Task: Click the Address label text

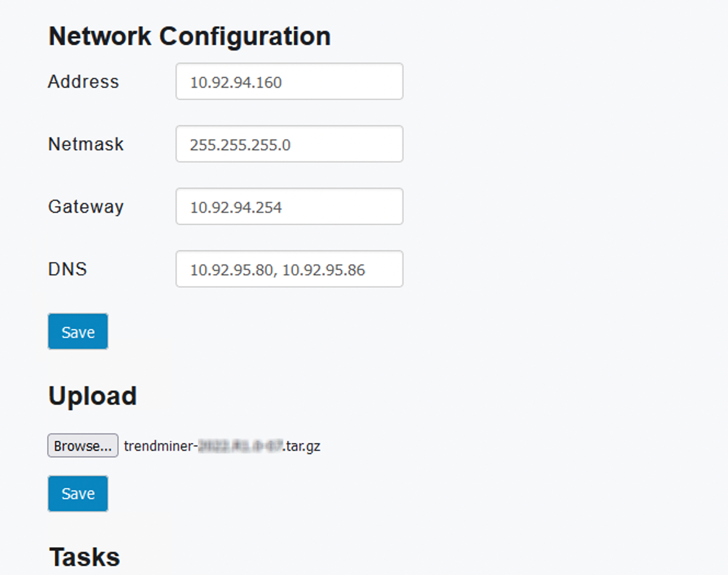Action: (83, 81)
